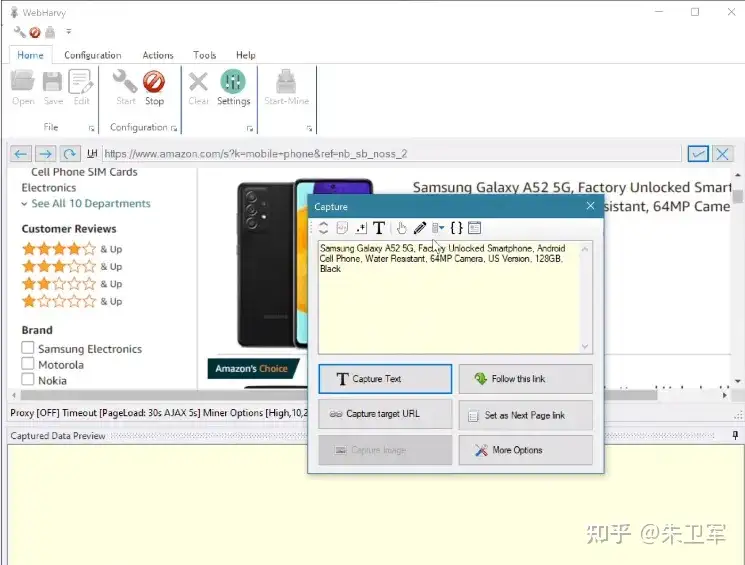Tick the Nokia brand checkbox
Image resolution: width=745 pixels, height=565 pixels.
(28, 379)
